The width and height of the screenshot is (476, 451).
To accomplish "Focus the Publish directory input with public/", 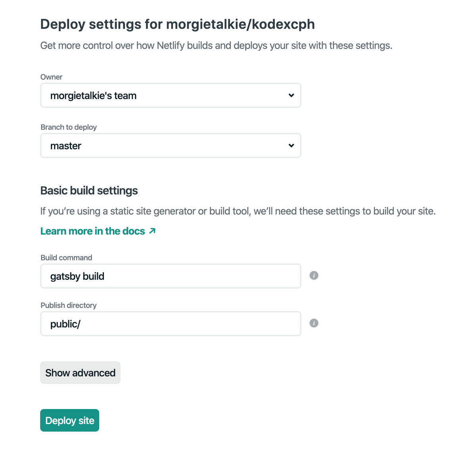I will pyautogui.click(x=171, y=324).
